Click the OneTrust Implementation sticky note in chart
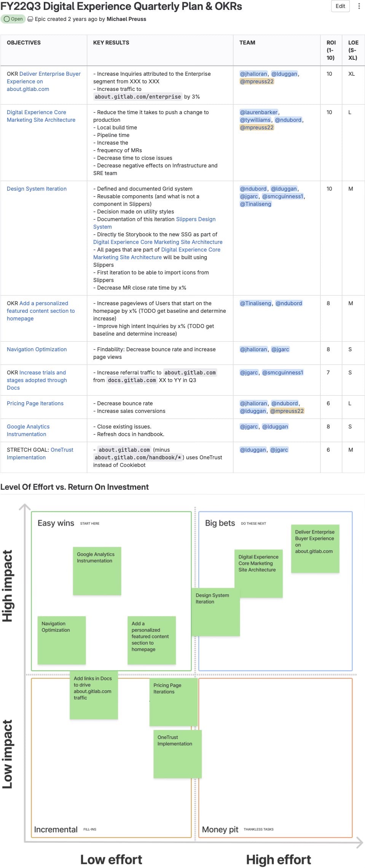365x868 pixels. click(177, 753)
